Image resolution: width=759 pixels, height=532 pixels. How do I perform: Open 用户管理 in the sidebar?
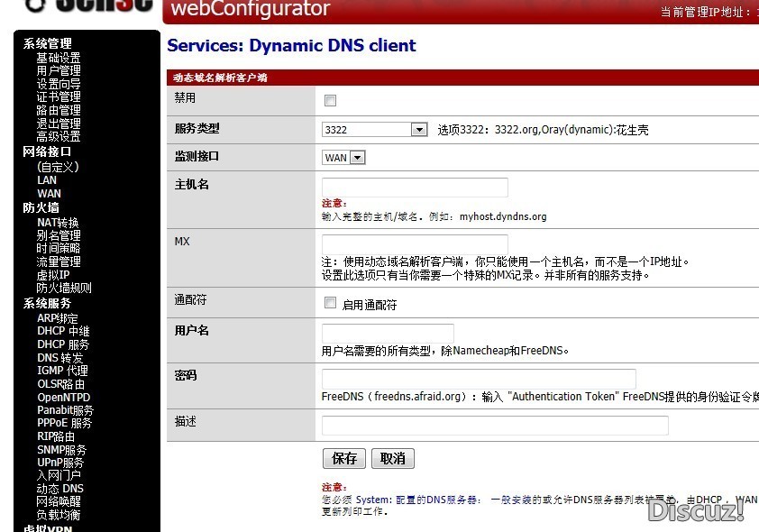point(59,70)
